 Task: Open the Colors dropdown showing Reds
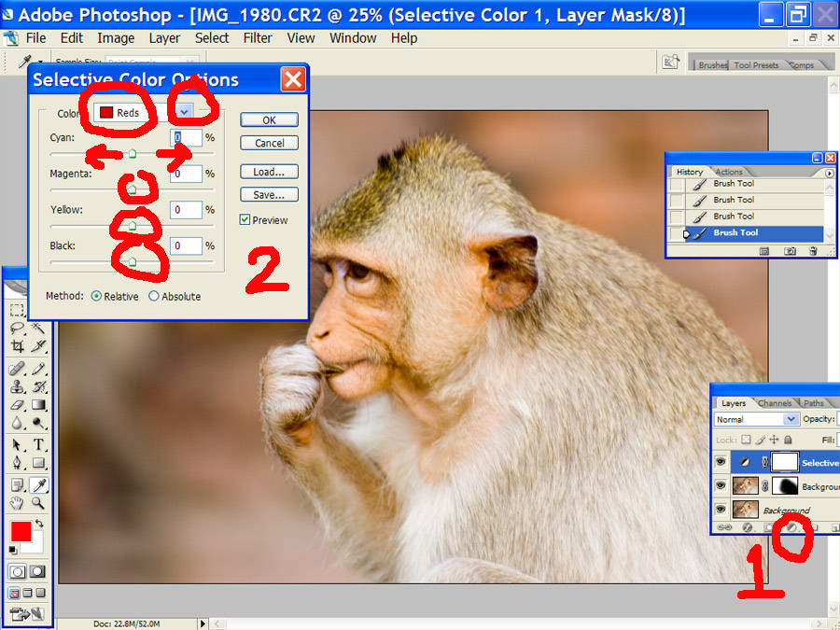[x=184, y=112]
